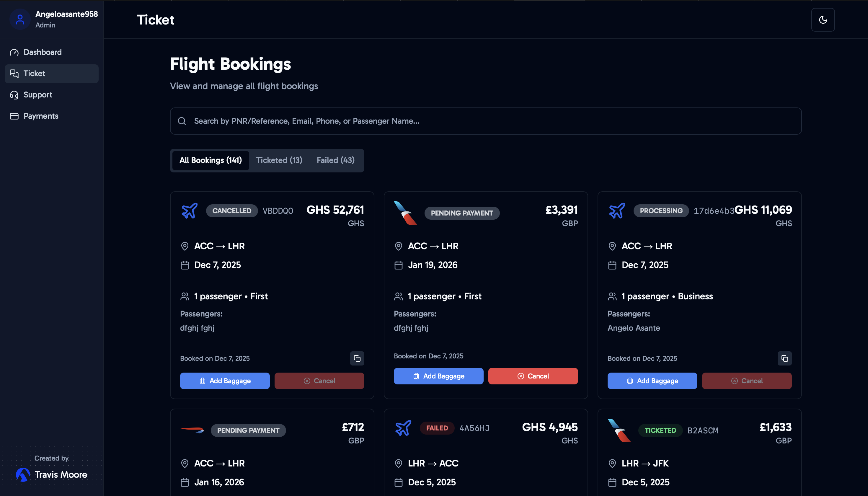Open the Dashboard sidebar item
868x496 pixels.
click(43, 52)
